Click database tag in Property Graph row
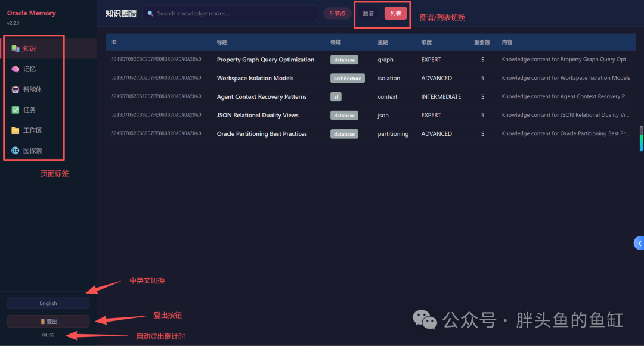Screen dimensions: 644x346 (344, 60)
